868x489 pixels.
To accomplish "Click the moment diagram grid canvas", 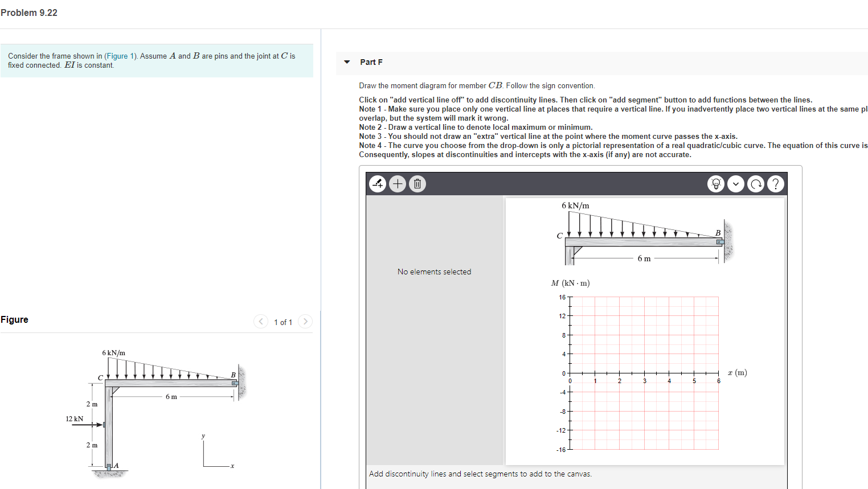I will pyautogui.click(x=644, y=373).
